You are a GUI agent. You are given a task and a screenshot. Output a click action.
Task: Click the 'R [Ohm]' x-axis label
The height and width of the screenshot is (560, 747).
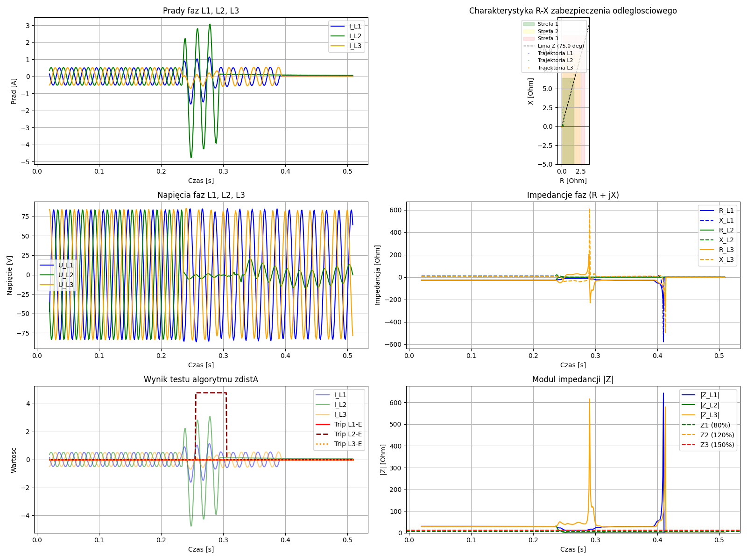pyautogui.click(x=573, y=181)
